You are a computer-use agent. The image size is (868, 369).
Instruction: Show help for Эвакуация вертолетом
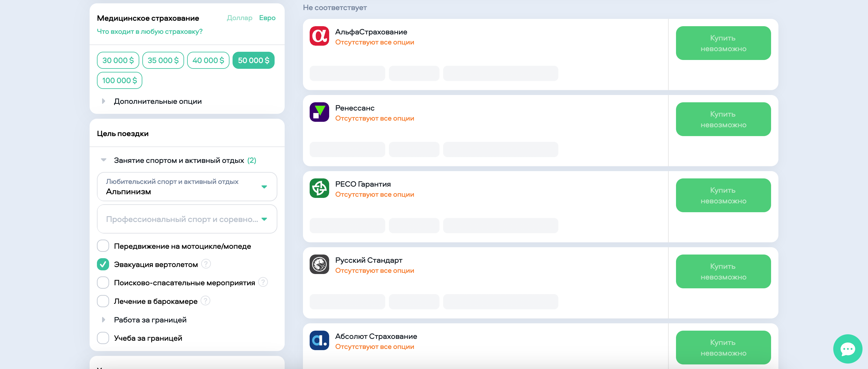206,264
